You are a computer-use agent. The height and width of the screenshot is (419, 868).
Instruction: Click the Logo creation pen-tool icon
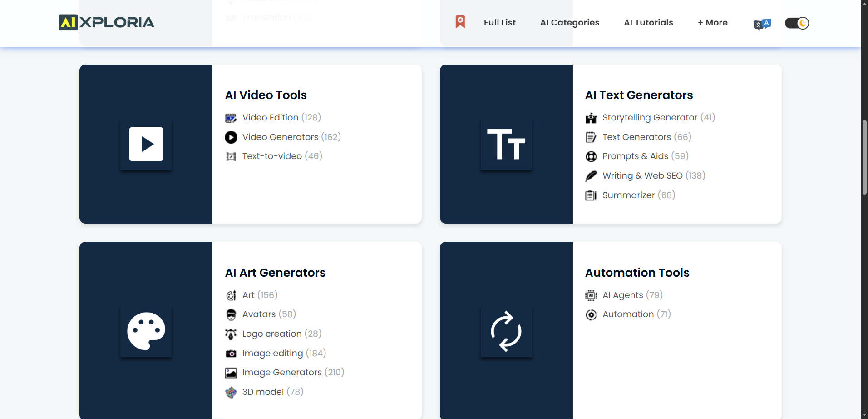pyautogui.click(x=231, y=334)
